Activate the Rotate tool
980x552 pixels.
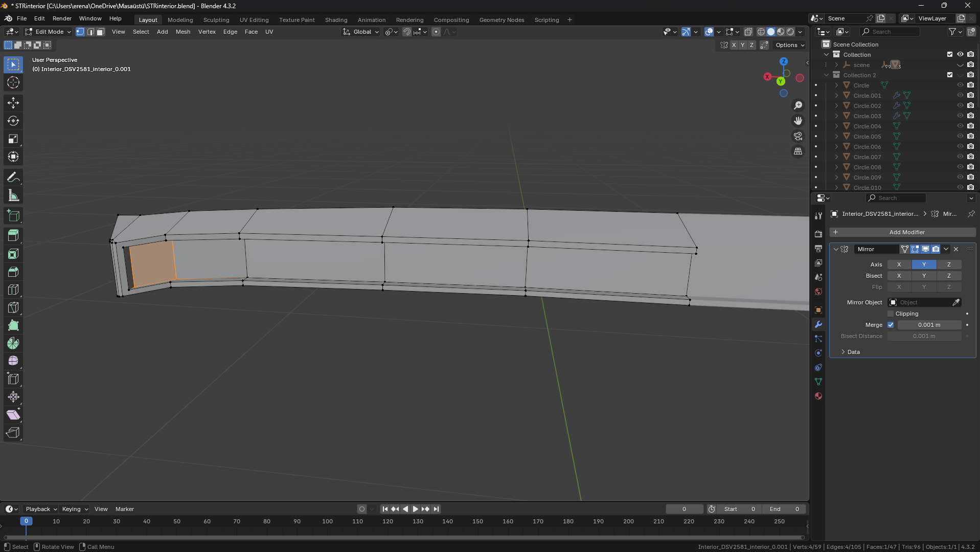[13, 121]
